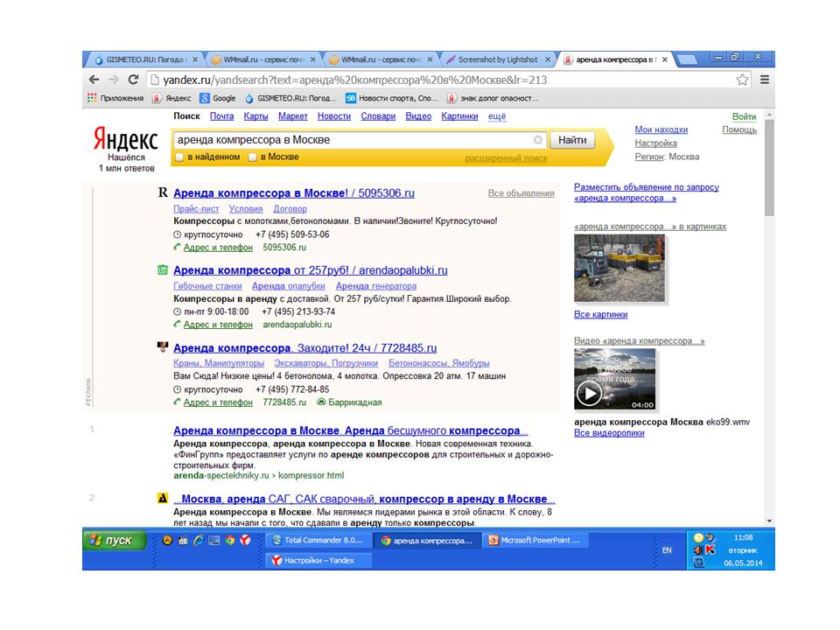Click the page vertical scrollbar thumb
The image size is (840, 630).
coord(769,167)
